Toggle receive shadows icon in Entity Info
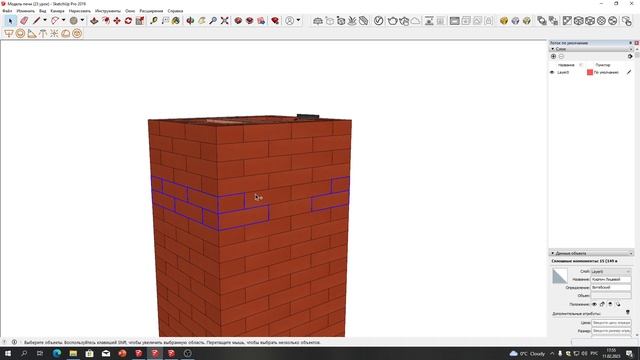This screenshot has height=360, width=640. 610,304
